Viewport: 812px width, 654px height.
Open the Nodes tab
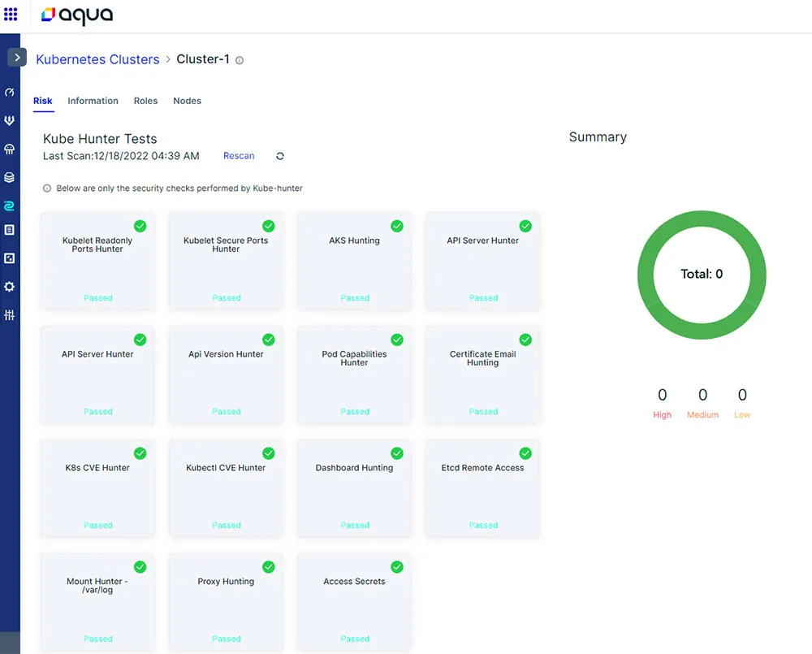click(187, 101)
